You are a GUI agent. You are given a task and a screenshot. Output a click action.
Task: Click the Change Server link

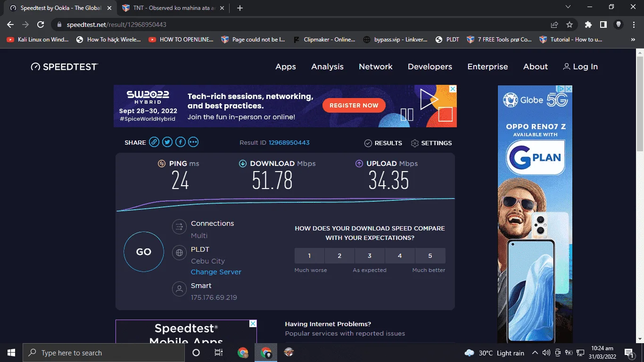pyautogui.click(x=216, y=272)
